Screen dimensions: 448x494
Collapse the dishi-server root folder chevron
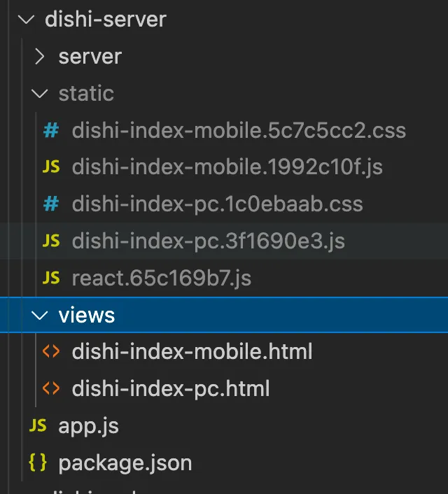[27, 20]
